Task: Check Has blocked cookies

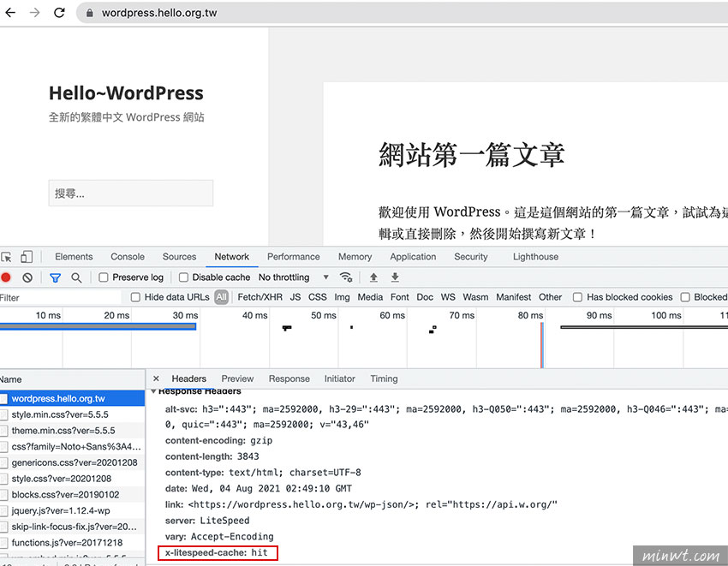Action: (577, 297)
